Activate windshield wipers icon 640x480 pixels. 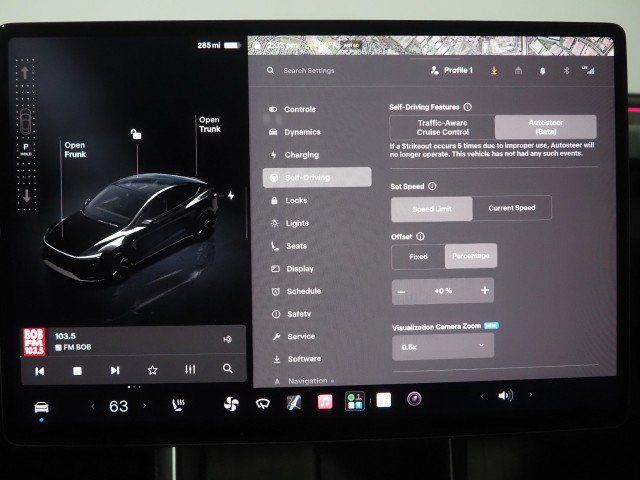(263, 404)
